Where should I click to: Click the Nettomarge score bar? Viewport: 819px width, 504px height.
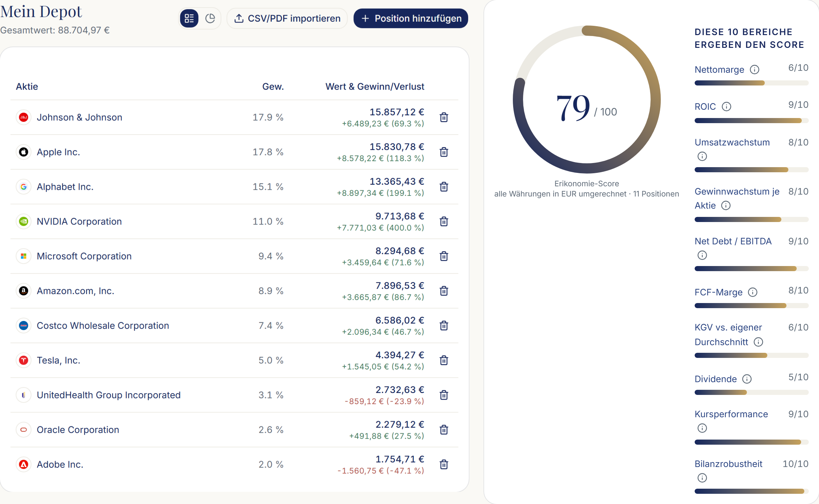751,83
